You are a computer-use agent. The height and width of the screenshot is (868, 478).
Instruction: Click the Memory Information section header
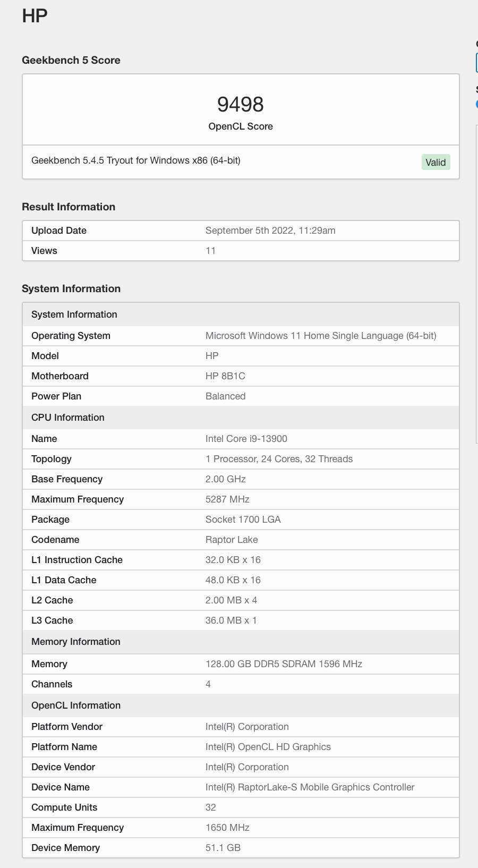tap(76, 642)
